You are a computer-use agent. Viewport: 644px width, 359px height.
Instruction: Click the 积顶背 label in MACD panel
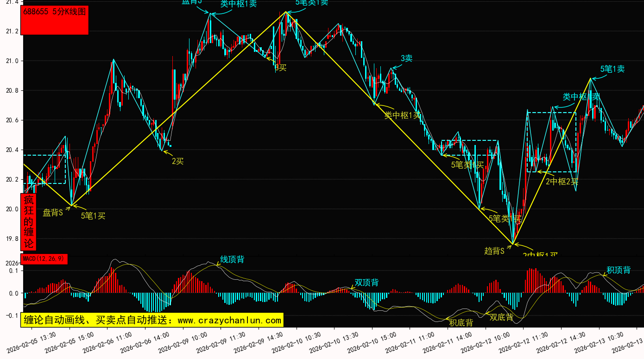pos(618,270)
